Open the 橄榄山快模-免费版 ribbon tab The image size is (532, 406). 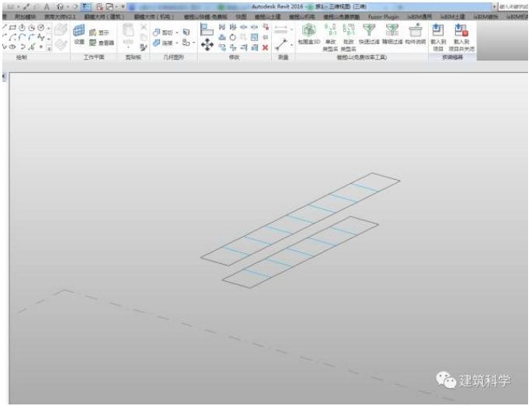pyautogui.click(x=206, y=16)
